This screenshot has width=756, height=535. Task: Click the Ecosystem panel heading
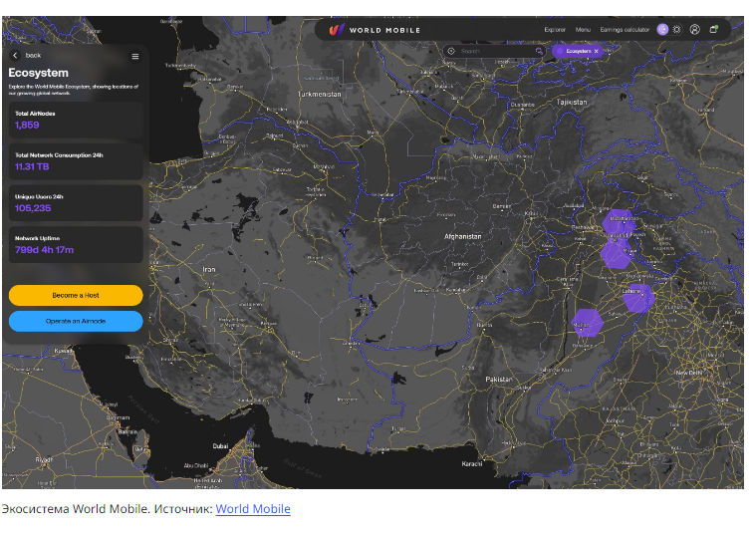tap(38, 73)
